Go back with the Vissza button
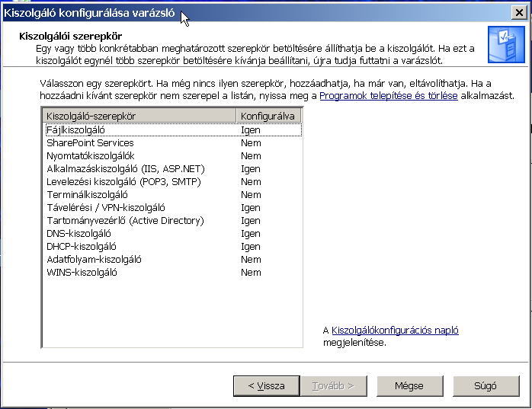Viewport: 532px width, 409px height. point(266,386)
